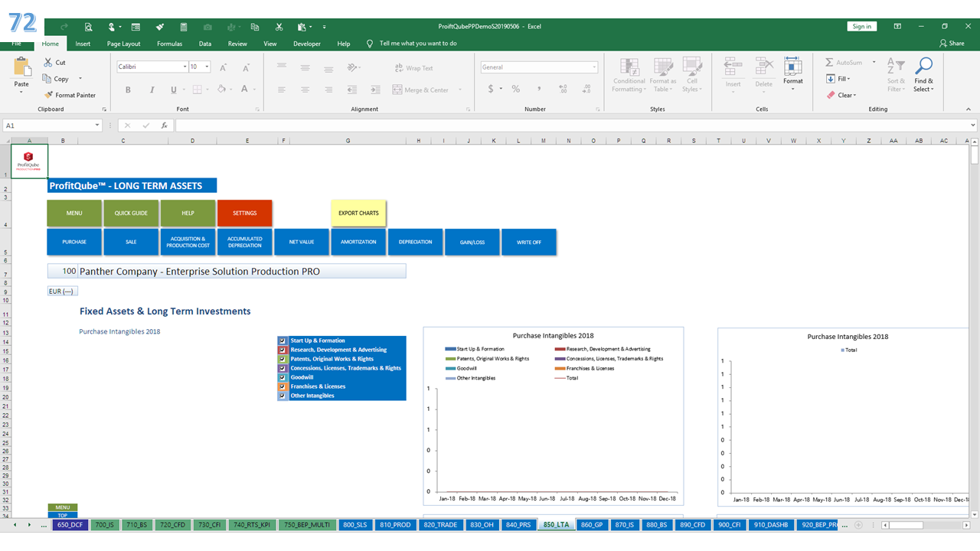Screen dimensions: 980x551
Task: Toggle Underline formatting
Action: [x=175, y=90]
